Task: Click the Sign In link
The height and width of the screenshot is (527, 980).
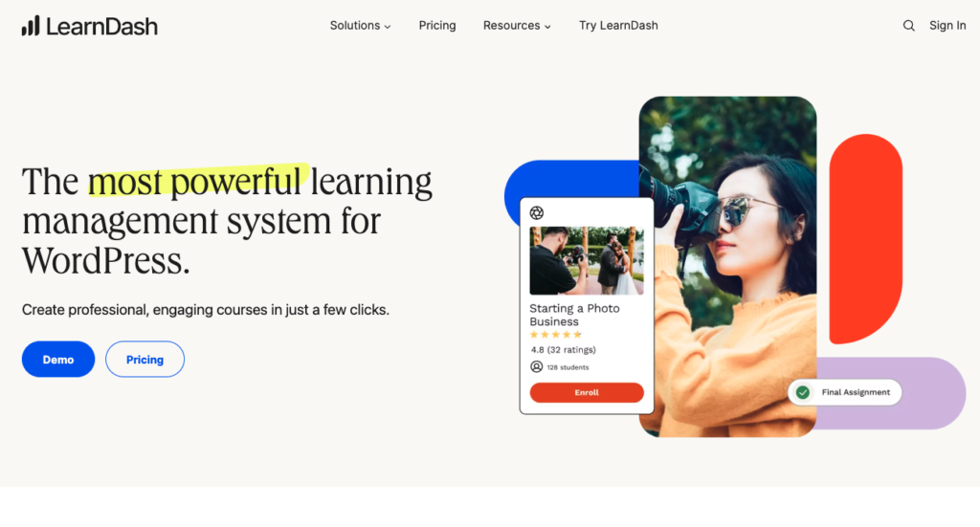Action: (x=947, y=26)
